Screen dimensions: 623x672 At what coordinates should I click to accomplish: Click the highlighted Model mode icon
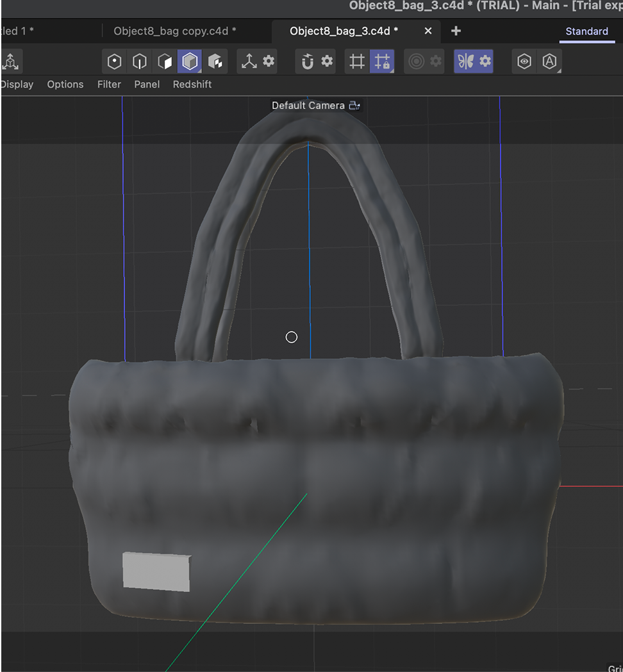[190, 61]
